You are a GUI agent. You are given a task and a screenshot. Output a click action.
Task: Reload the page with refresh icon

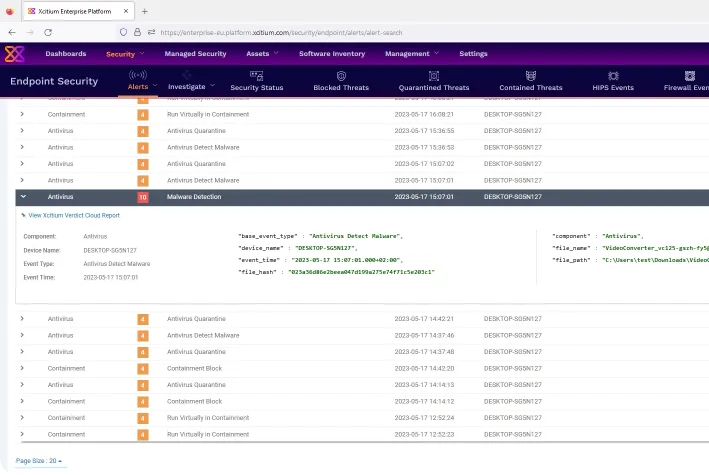tap(48, 32)
